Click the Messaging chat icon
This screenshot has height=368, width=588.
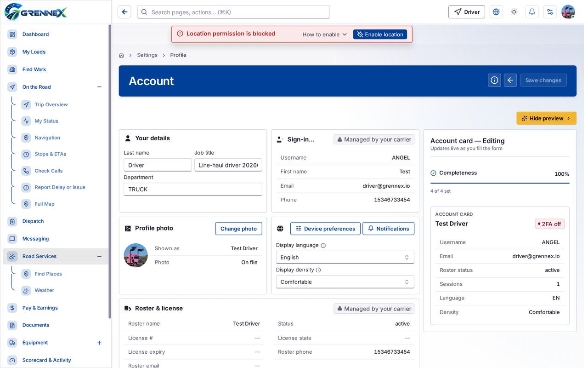tap(12, 239)
